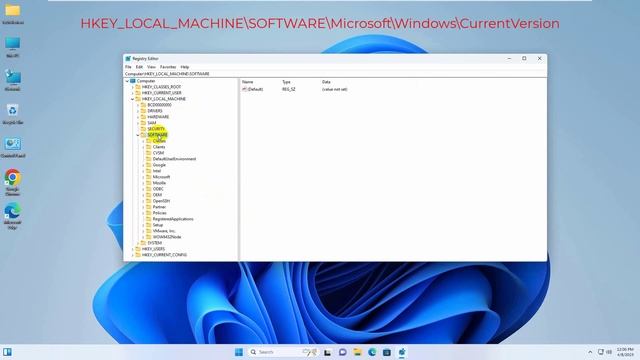
Task: Click the Computer icon in the tree
Action: point(133,81)
